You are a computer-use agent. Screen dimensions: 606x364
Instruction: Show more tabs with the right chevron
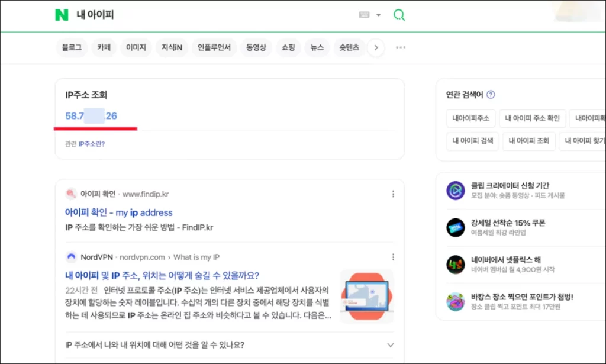376,47
